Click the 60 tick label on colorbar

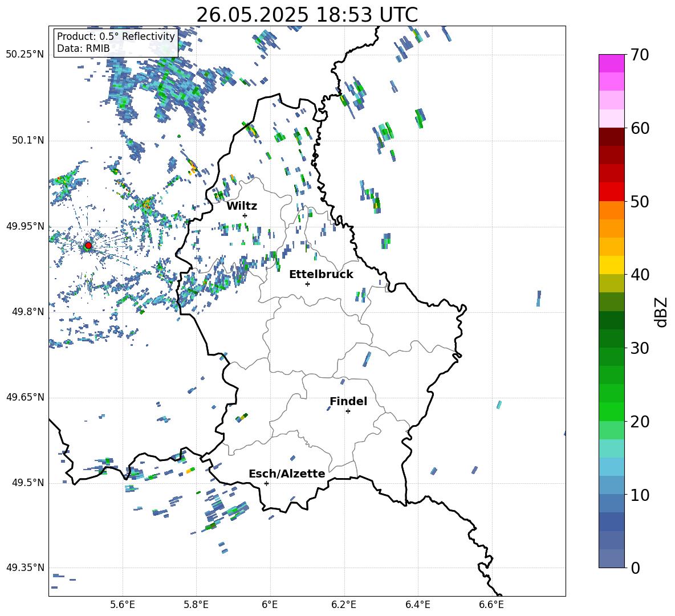[x=639, y=128]
